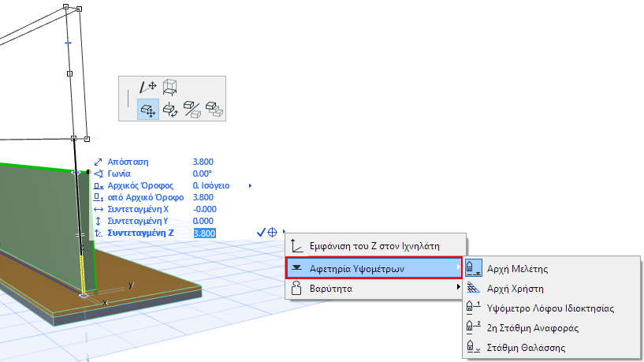Viewport: 644px width, 362px height.
Task: Expand the arrow beside Βαρύτητα
Action: (x=458, y=287)
